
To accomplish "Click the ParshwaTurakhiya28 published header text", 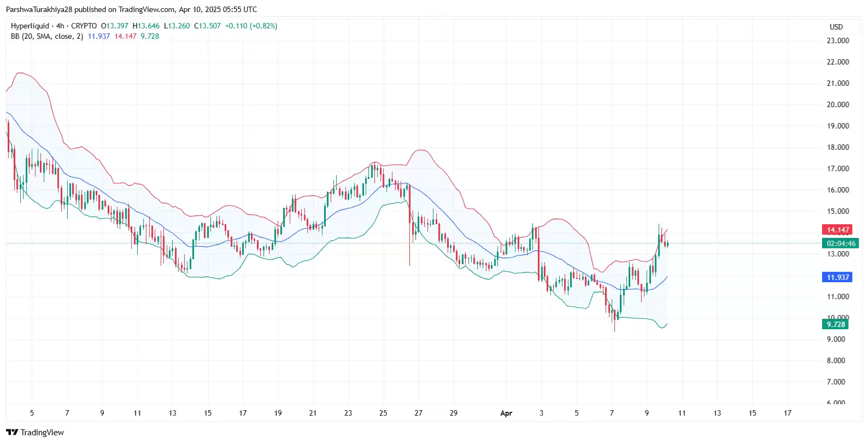I will [131, 9].
